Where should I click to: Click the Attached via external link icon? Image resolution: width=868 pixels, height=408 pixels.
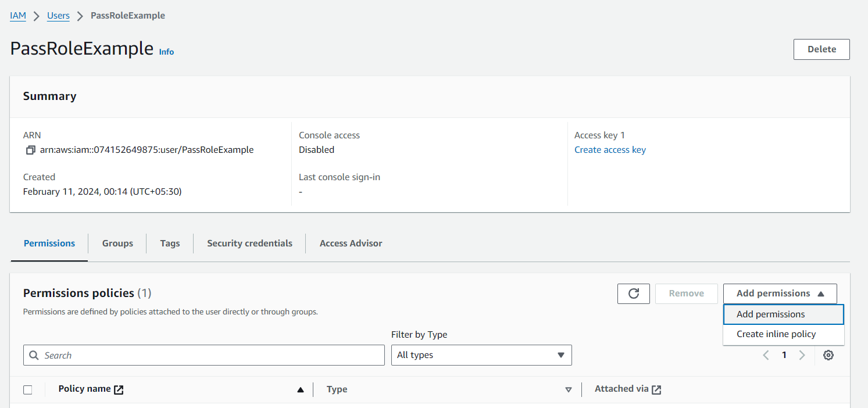click(657, 389)
